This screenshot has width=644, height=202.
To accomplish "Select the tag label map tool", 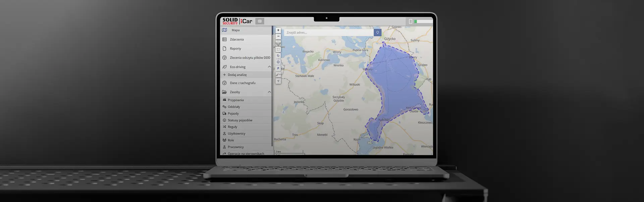I will 278,56.
